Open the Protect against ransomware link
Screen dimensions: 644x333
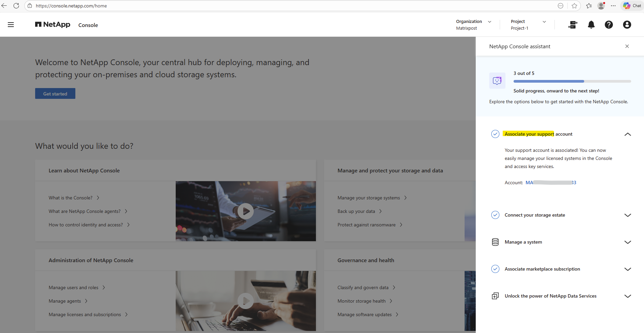point(370,225)
